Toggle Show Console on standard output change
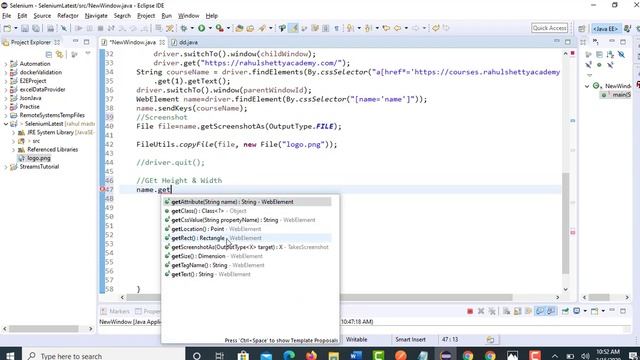 pyautogui.click(x=540, y=311)
